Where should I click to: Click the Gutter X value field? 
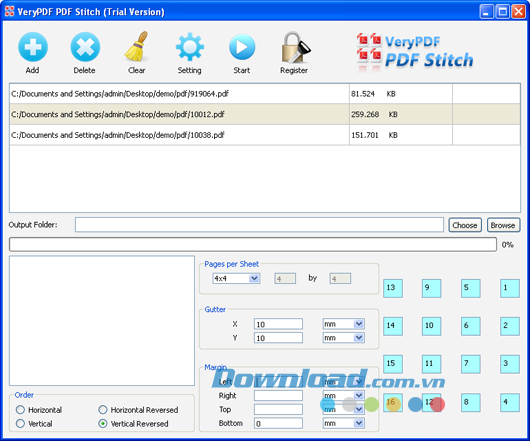[278, 324]
